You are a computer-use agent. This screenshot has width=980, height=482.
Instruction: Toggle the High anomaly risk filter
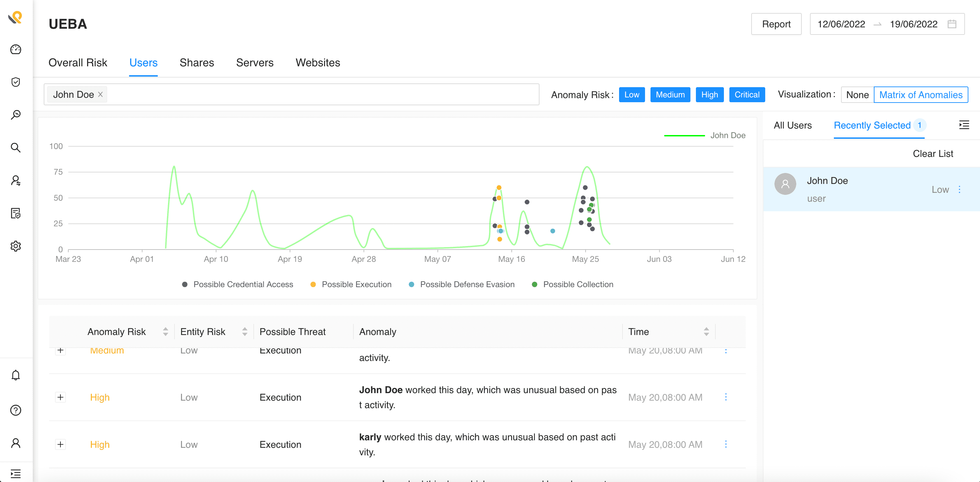point(710,94)
